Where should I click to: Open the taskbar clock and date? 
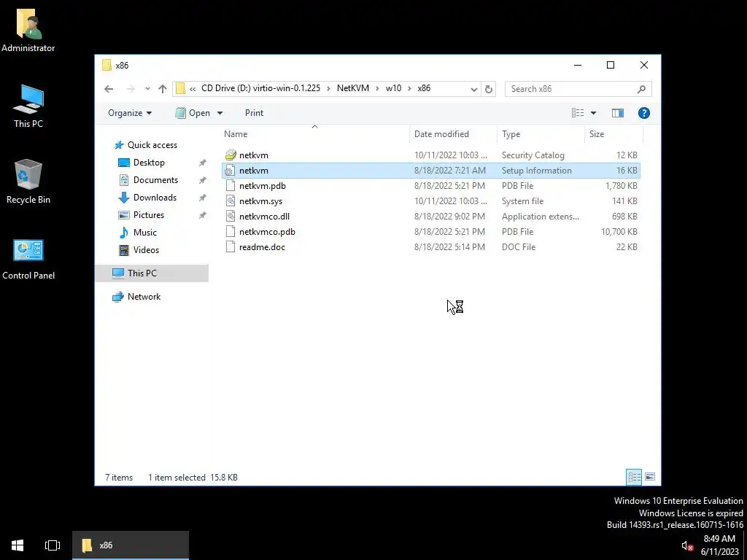[719, 545]
